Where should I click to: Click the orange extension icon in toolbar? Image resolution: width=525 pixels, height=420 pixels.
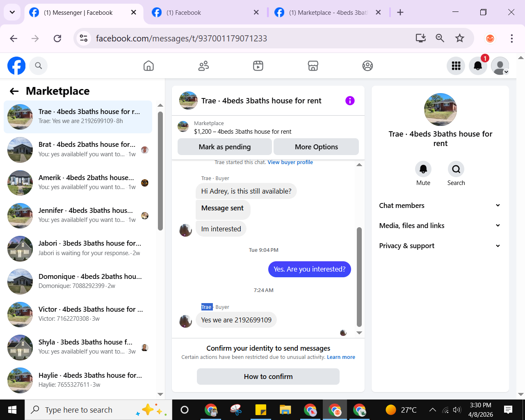[x=490, y=38]
